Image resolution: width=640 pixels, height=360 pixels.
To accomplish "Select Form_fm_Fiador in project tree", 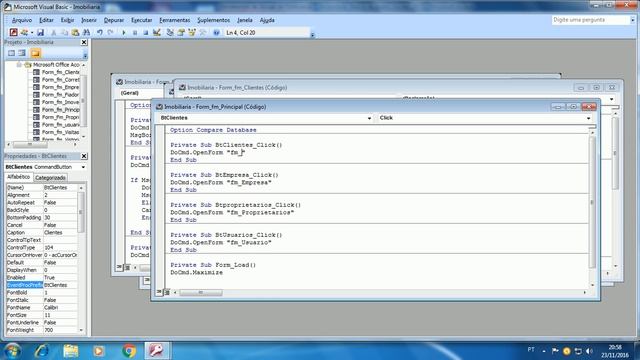I will pyautogui.click(x=60, y=95).
